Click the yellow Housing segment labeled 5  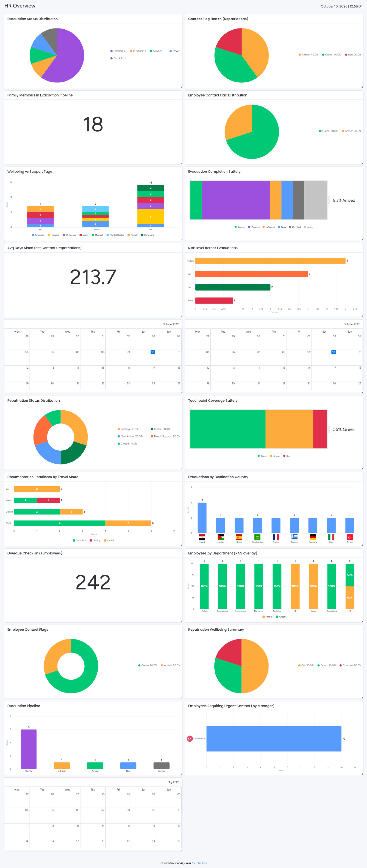[x=151, y=217]
